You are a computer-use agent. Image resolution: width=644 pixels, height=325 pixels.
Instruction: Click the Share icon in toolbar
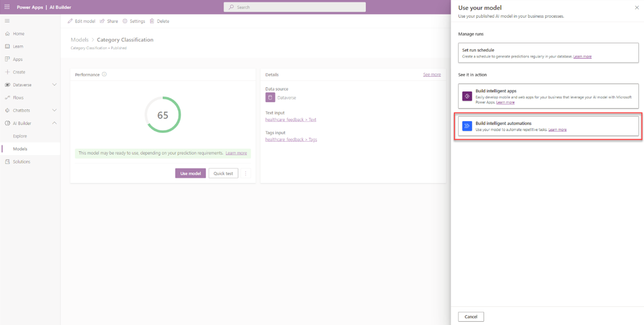[102, 21]
